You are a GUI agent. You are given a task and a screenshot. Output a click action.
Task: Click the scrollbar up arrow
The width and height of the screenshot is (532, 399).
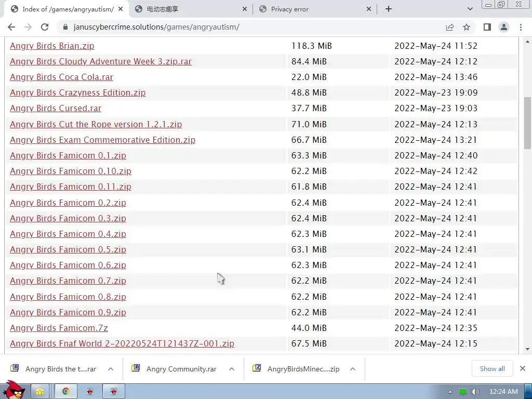click(x=527, y=42)
